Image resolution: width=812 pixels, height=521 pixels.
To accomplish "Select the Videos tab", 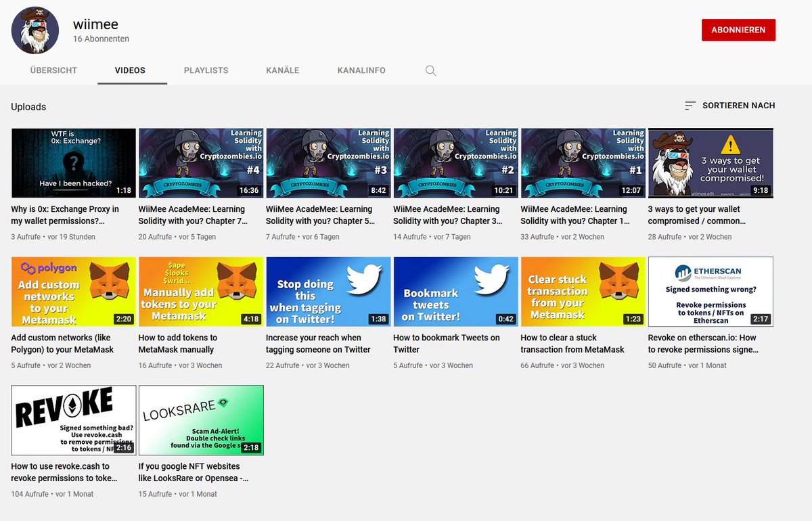I will tap(130, 70).
